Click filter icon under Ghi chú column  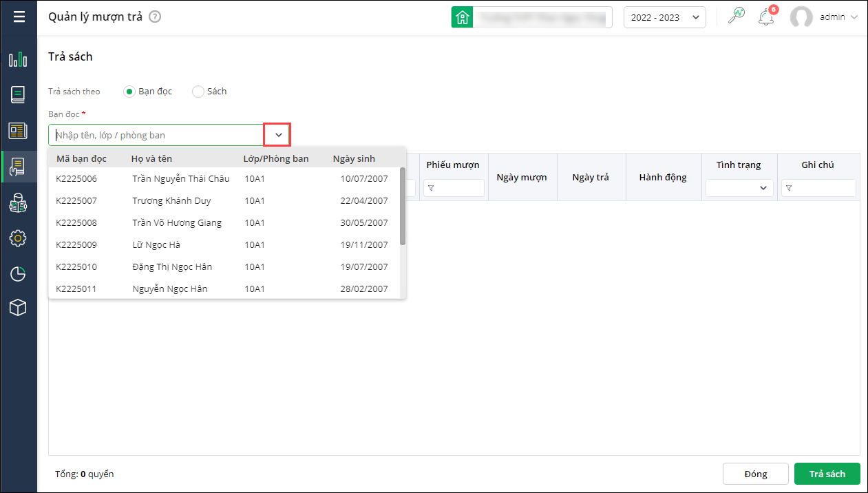(x=789, y=188)
